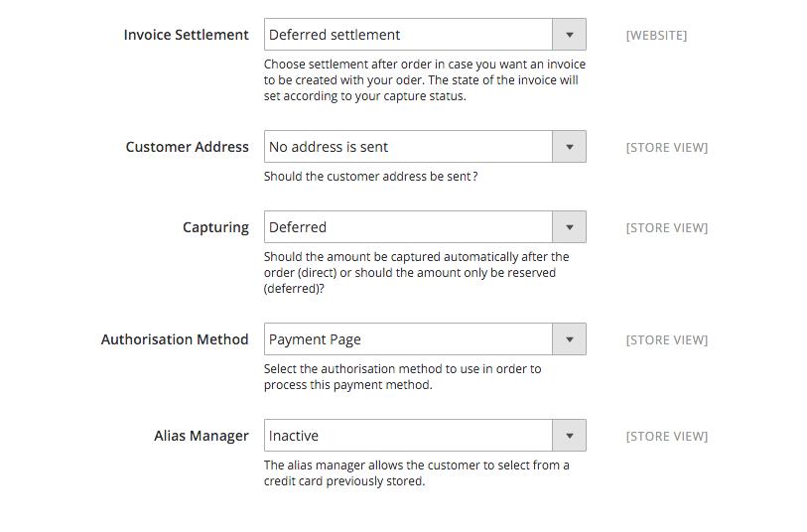Click the 'Invoice Settlement' field label
This screenshot has height=532, width=807.
click(x=186, y=35)
